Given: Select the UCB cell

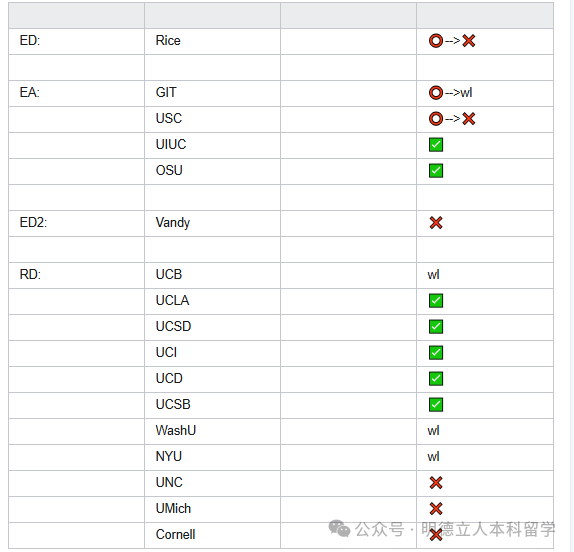Looking at the screenshot, I should point(212,275).
